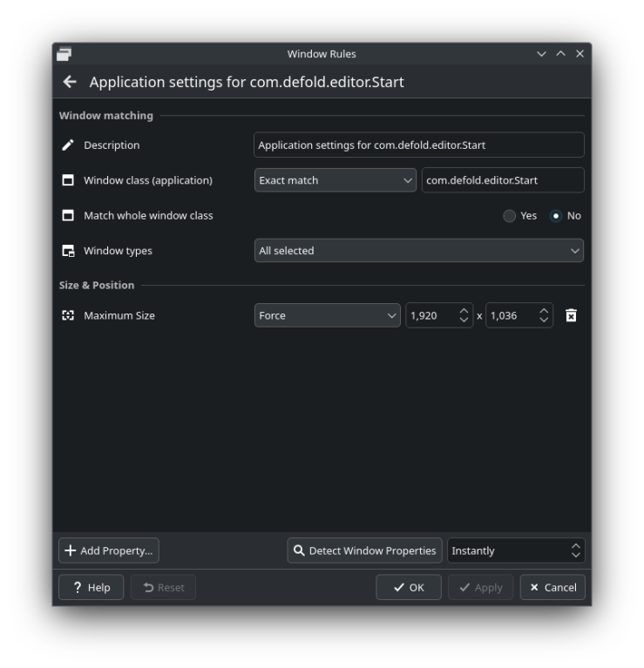Image resolution: width=644 pixels, height=668 pixels.
Task: Click the Add Property button
Action: pos(109,550)
